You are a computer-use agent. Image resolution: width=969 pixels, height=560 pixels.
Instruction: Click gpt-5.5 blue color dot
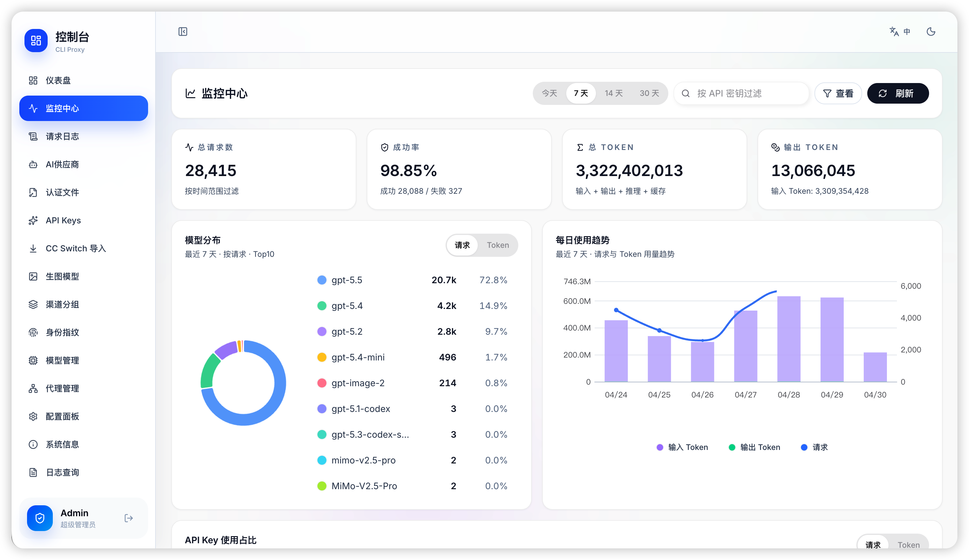click(x=322, y=280)
